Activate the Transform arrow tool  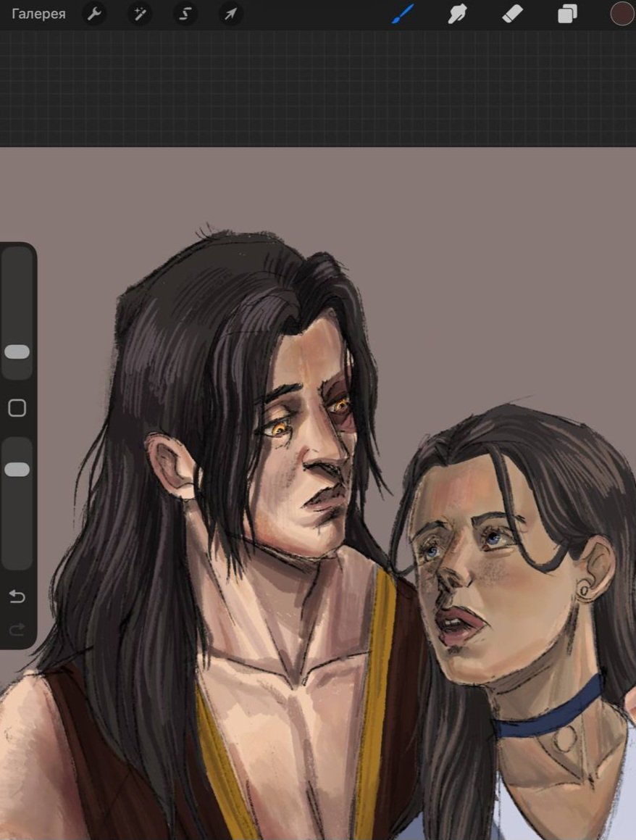coord(231,14)
